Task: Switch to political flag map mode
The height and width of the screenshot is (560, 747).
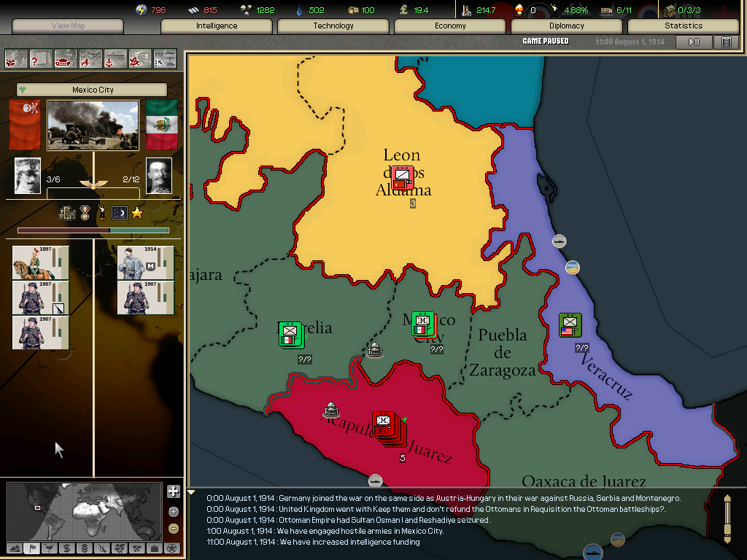Action: coord(31,548)
